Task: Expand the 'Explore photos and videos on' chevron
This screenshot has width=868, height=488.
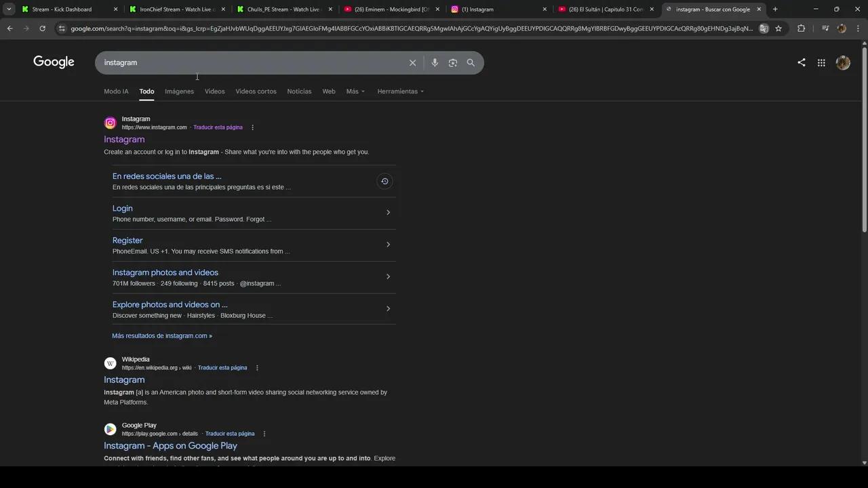Action: click(388, 308)
